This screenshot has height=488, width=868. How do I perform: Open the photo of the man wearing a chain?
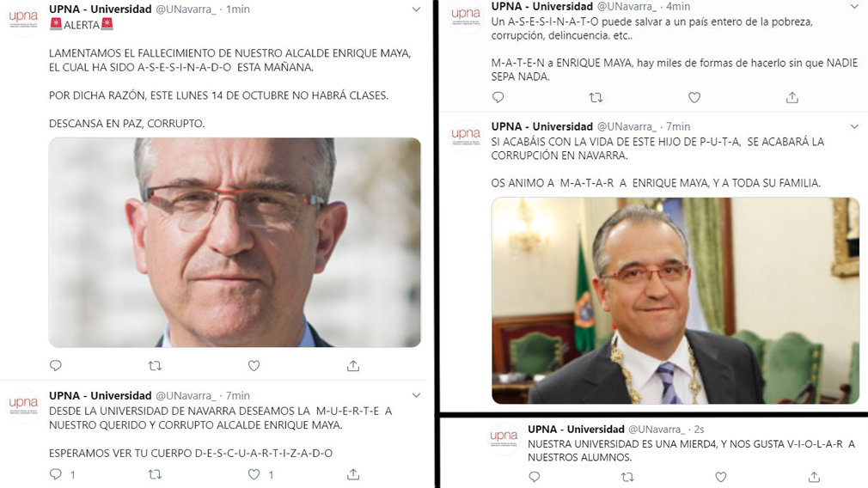675,301
